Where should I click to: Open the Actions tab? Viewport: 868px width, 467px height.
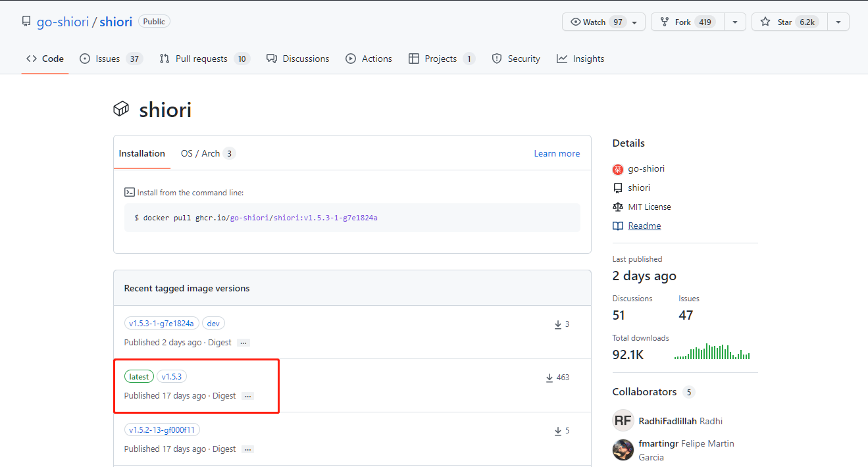369,59
